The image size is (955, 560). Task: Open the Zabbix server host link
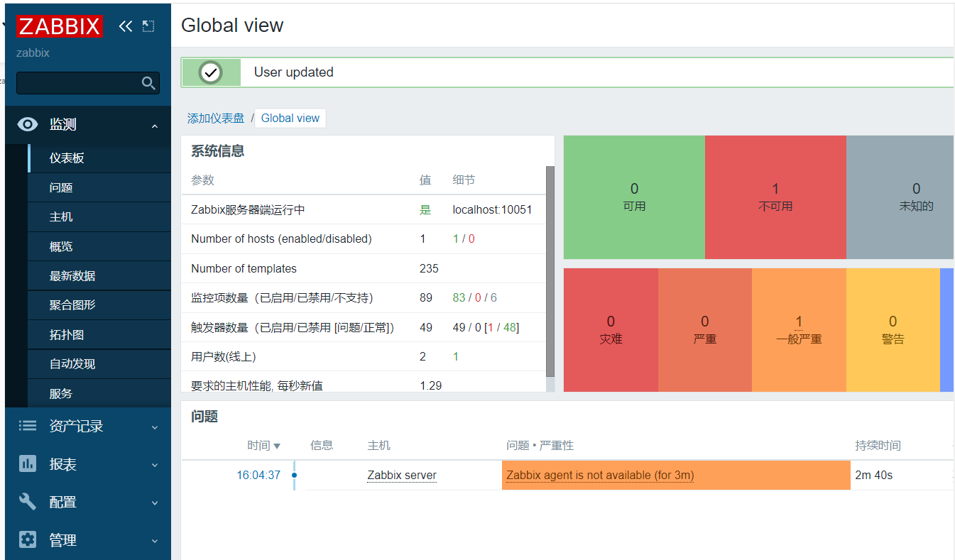pyautogui.click(x=402, y=476)
